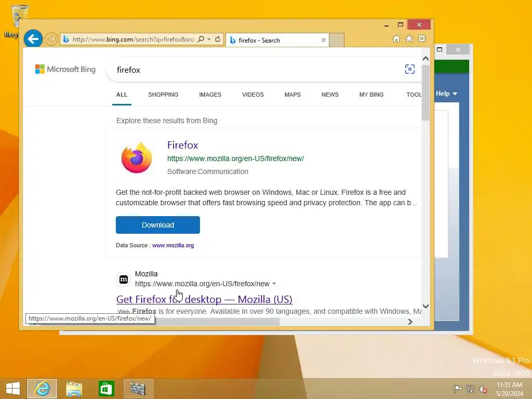Open a new blank tab
The width and height of the screenshot is (532, 399).
click(x=337, y=40)
